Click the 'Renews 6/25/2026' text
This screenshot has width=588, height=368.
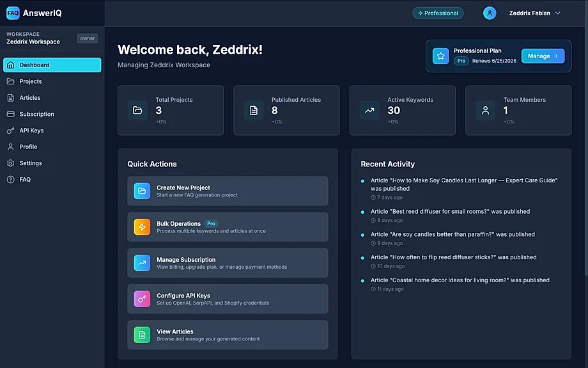coord(494,61)
